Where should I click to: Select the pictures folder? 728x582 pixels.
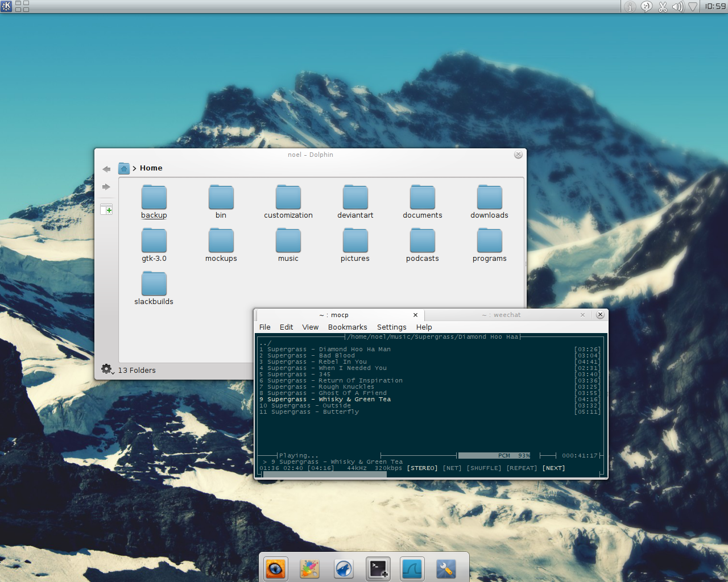pyautogui.click(x=355, y=246)
